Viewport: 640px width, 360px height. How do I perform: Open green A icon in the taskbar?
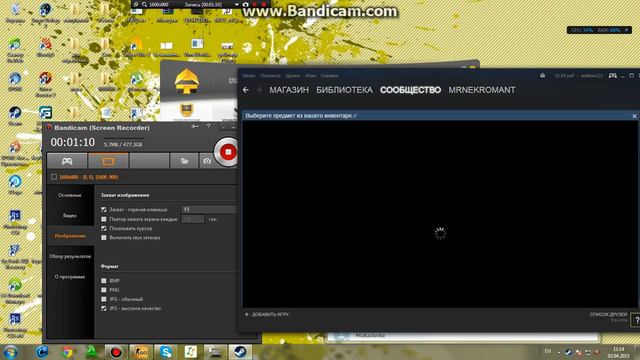[91, 352]
